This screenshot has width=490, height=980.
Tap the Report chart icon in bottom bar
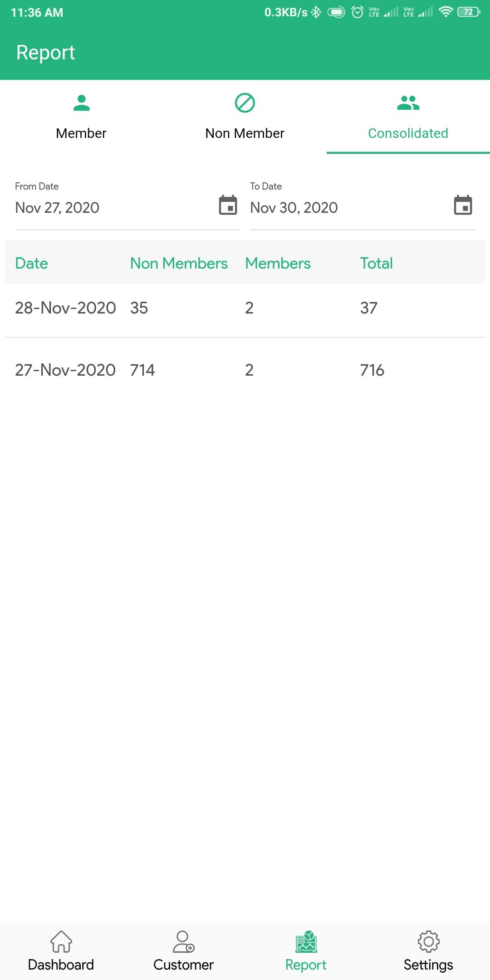306,941
